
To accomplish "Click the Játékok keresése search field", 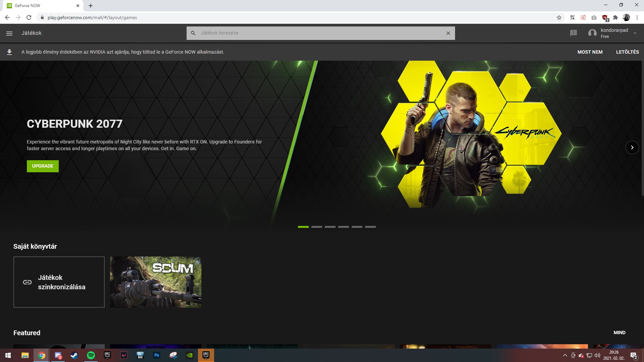I will point(319,33).
